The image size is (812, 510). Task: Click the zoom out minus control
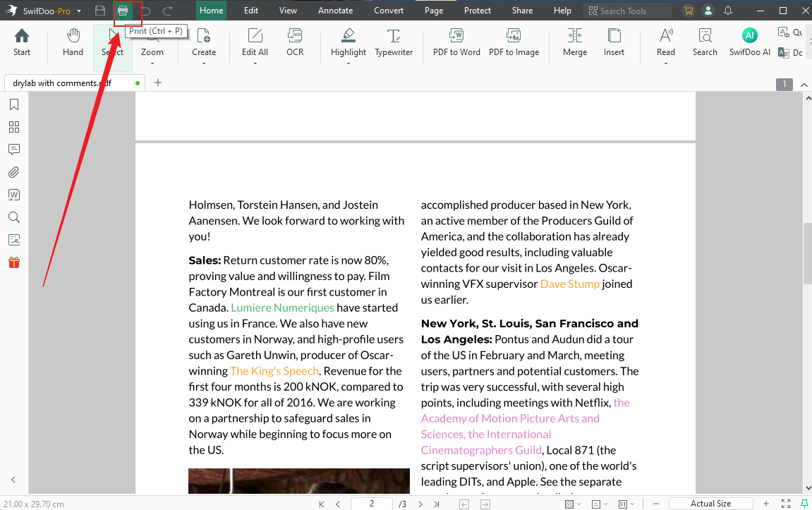coord(655,503)
